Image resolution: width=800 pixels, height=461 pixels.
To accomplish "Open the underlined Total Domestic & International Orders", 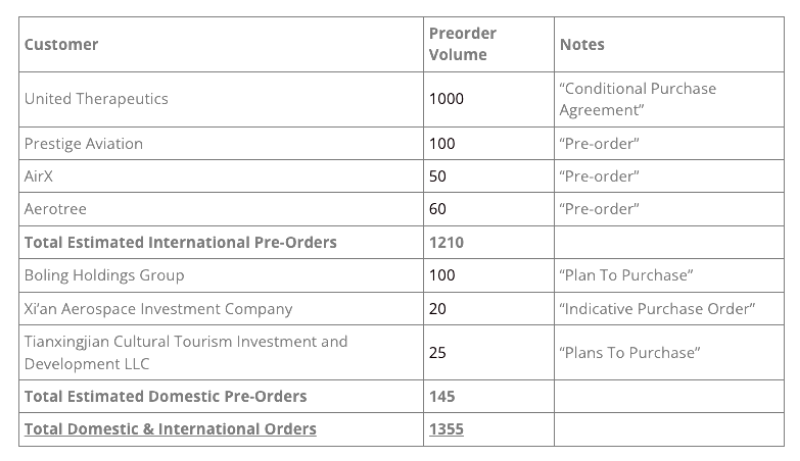I will pos(170,429).
